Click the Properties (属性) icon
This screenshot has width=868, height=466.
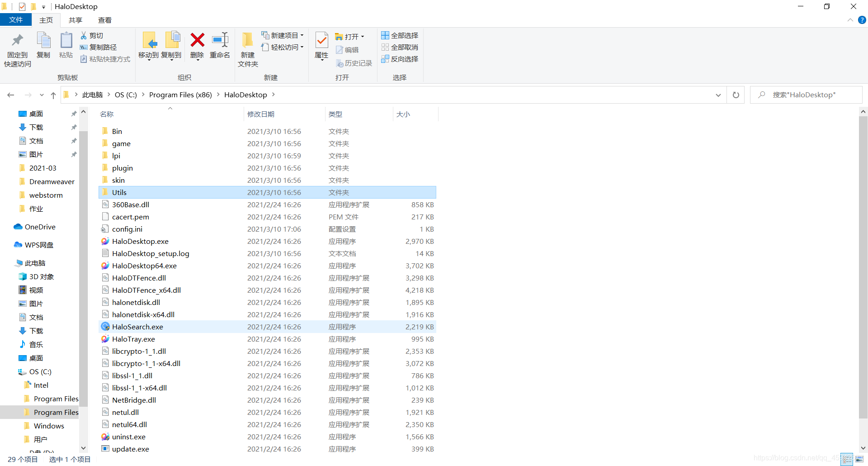click(x=321, y=40)
